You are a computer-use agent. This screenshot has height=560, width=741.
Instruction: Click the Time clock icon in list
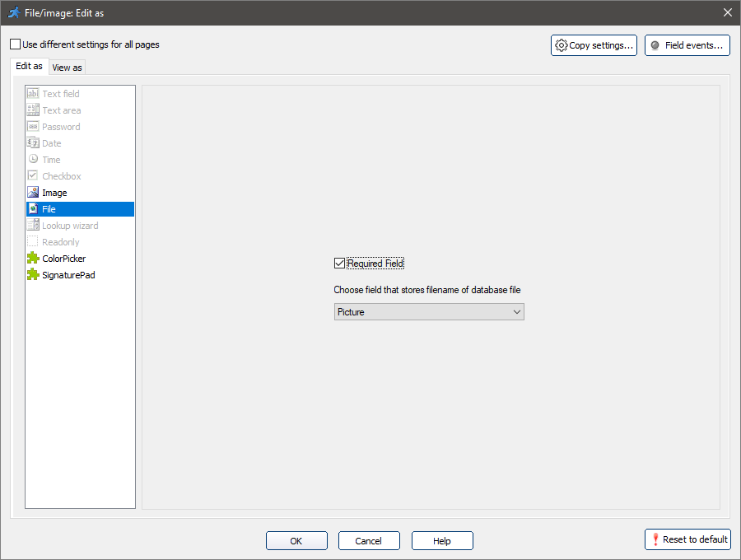coord(33,160)
